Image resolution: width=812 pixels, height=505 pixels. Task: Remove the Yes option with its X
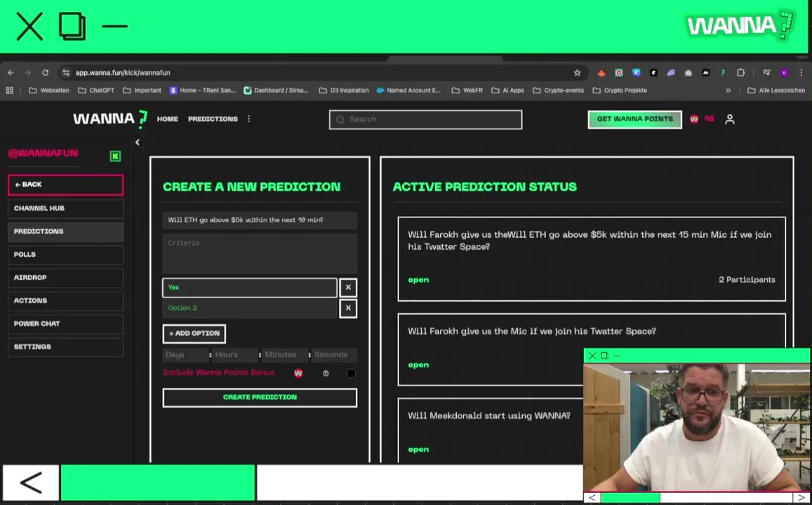[x=348, y=287]
